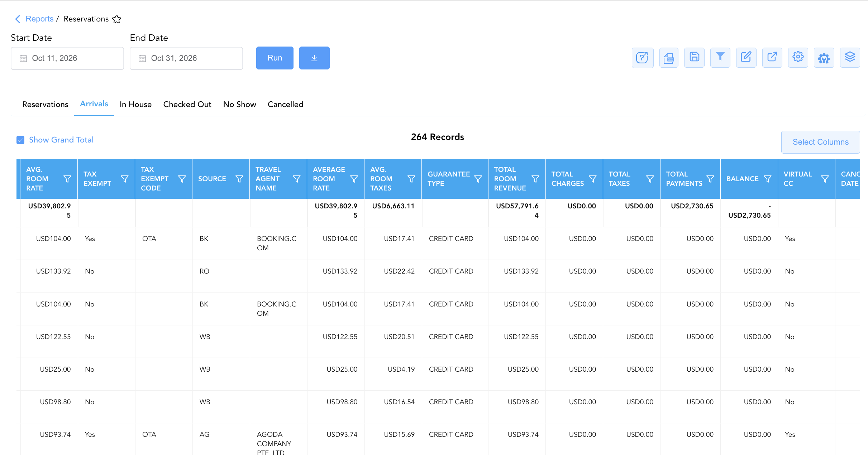Filter the Source column
The height and width of the screenshot is (459, 868).
239,179
